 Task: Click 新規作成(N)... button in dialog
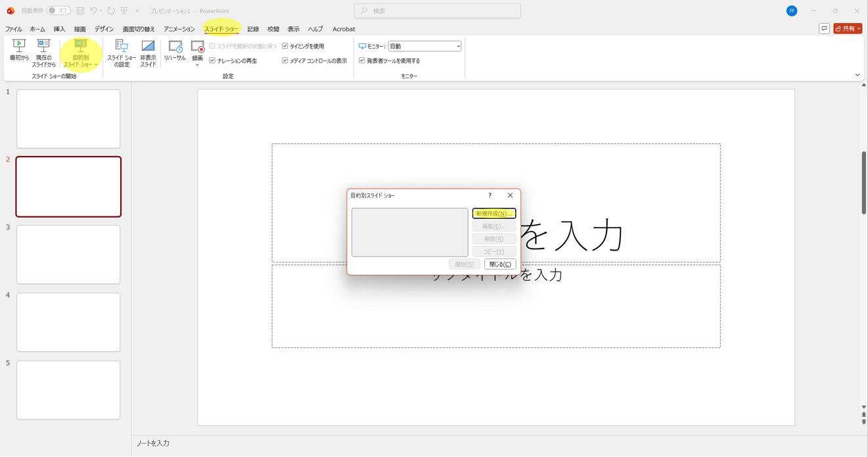tap(493, 214)
